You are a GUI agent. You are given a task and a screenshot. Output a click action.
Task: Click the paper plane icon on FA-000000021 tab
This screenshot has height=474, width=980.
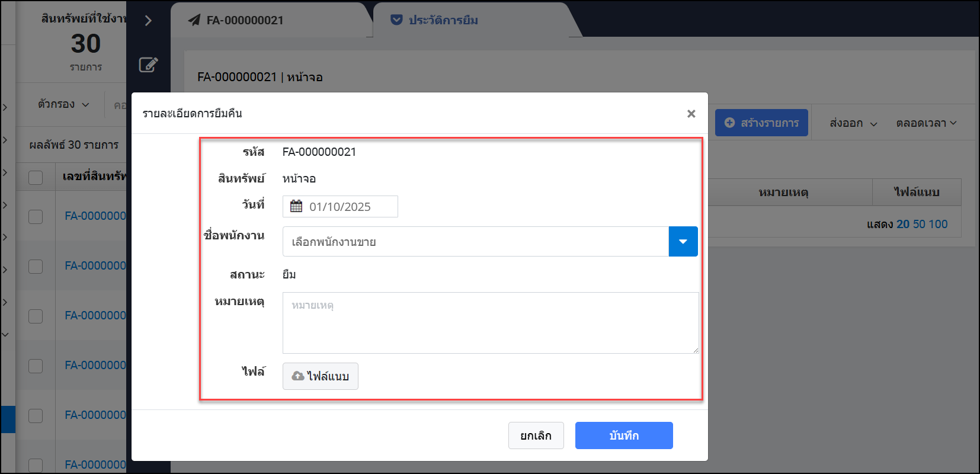(194, 20)
